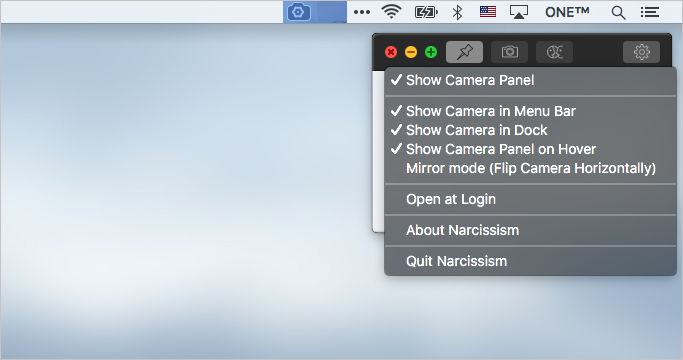Open Notification Center list icon

[649, 12]
